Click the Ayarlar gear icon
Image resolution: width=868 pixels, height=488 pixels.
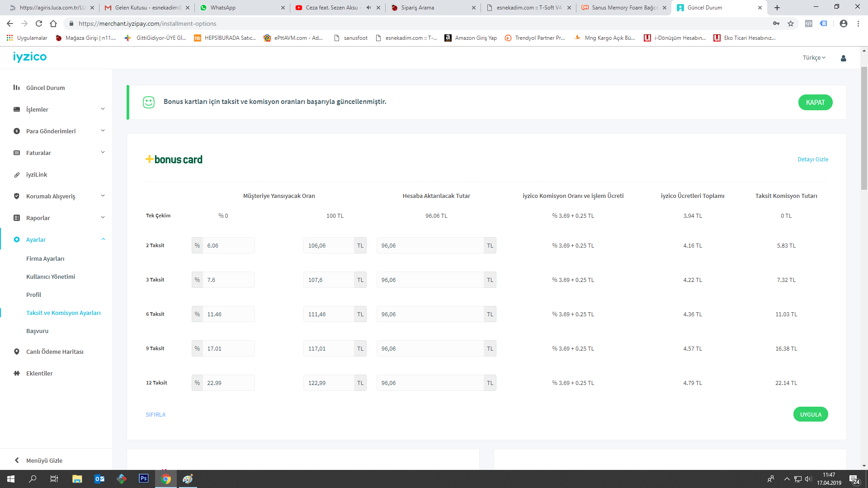click(17, 239)
